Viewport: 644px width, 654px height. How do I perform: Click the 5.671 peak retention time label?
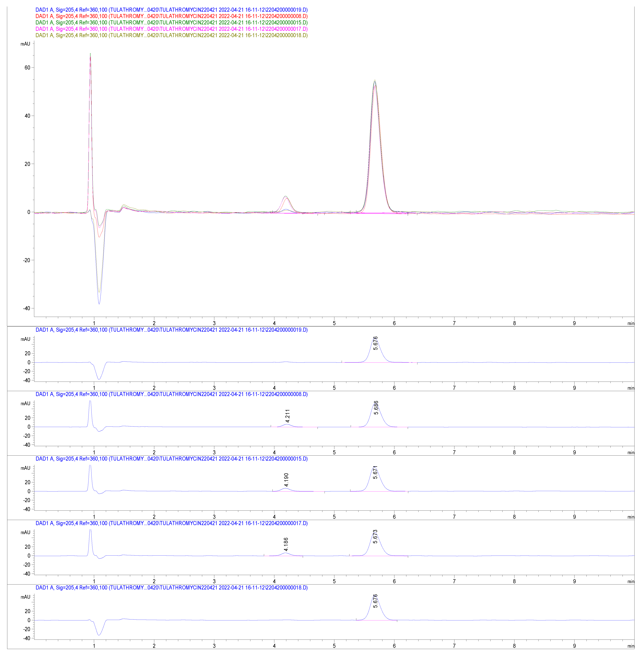pos(375,472)
